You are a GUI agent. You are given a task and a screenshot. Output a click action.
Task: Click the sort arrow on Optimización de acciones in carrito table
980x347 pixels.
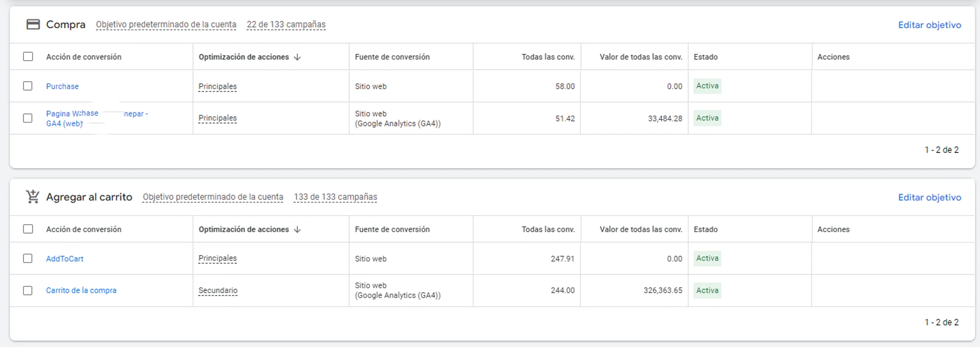tap(298, 229)
